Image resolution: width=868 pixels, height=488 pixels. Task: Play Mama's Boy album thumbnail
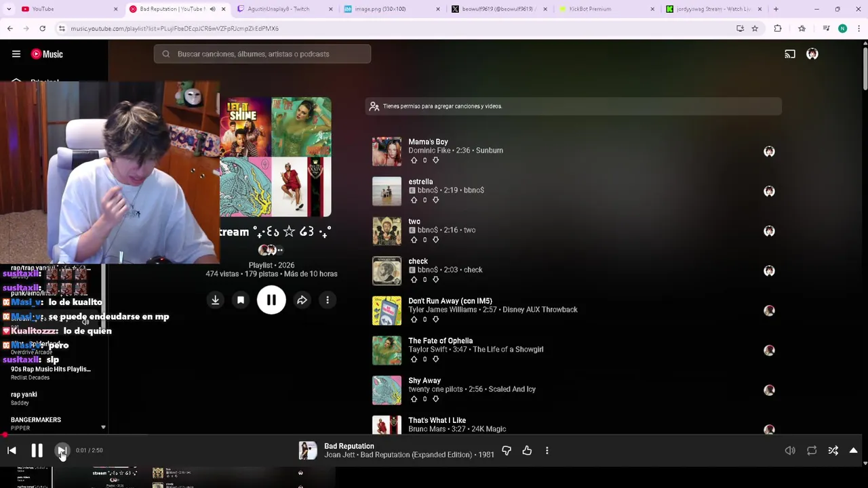pyautogui.click(x=387, y=151)
